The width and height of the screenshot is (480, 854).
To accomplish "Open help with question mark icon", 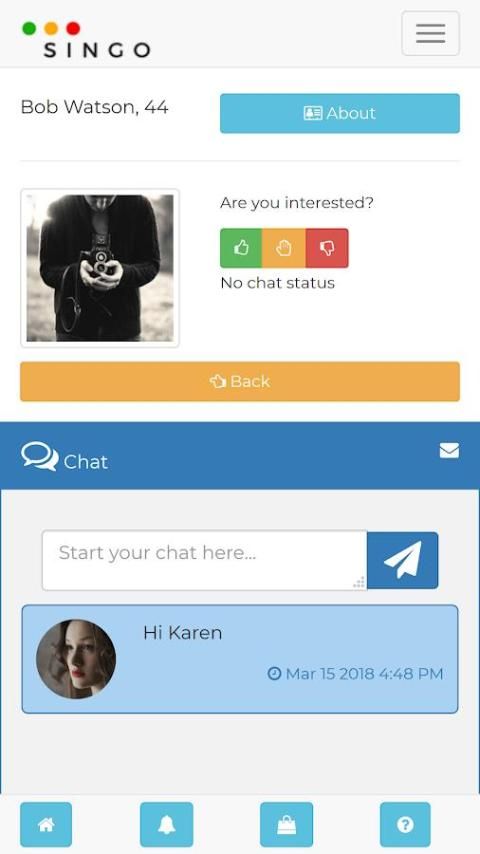I will 405,825.
